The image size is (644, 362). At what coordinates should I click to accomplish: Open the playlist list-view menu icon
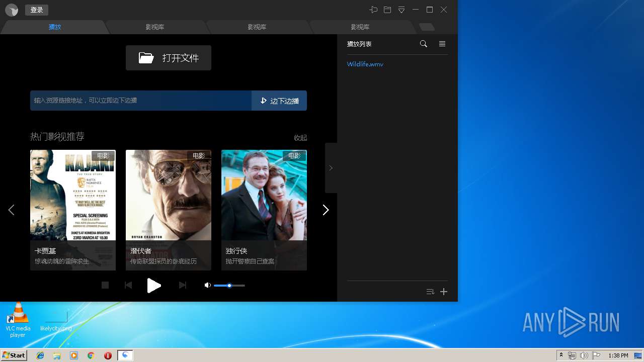point(442,44)
